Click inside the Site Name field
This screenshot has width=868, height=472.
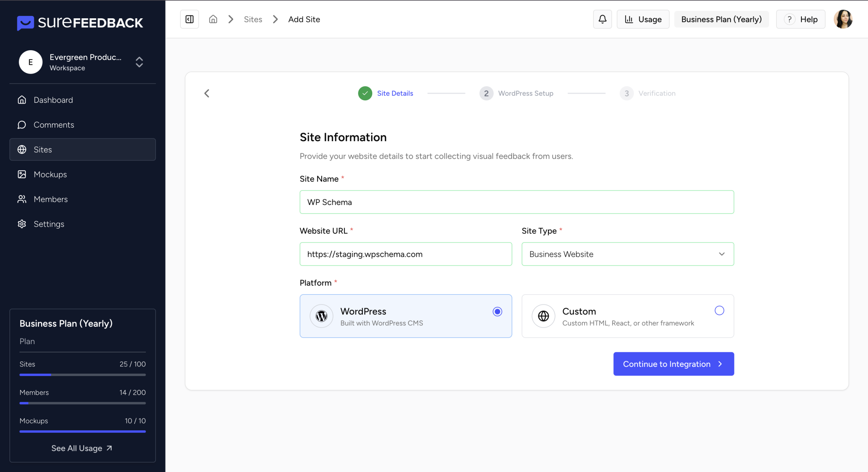[516, 202]
